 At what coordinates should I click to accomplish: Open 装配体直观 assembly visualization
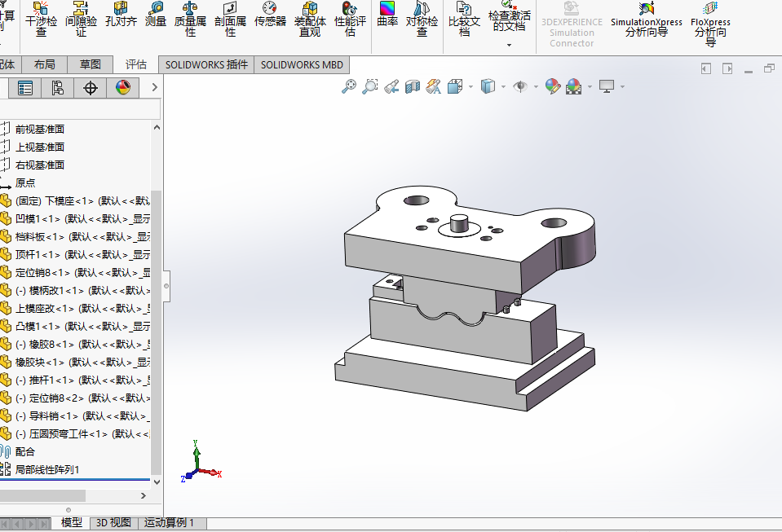click(310, 20)
